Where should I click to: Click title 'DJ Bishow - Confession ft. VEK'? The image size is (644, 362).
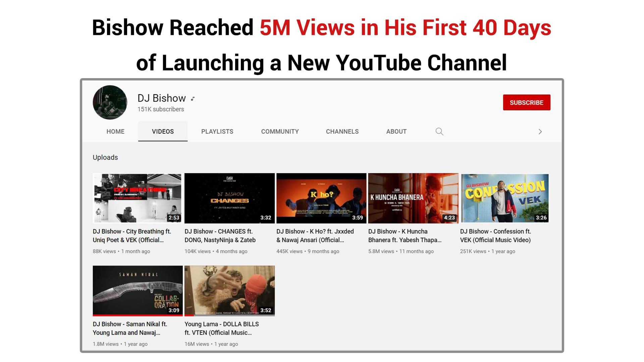pos(495,236)
